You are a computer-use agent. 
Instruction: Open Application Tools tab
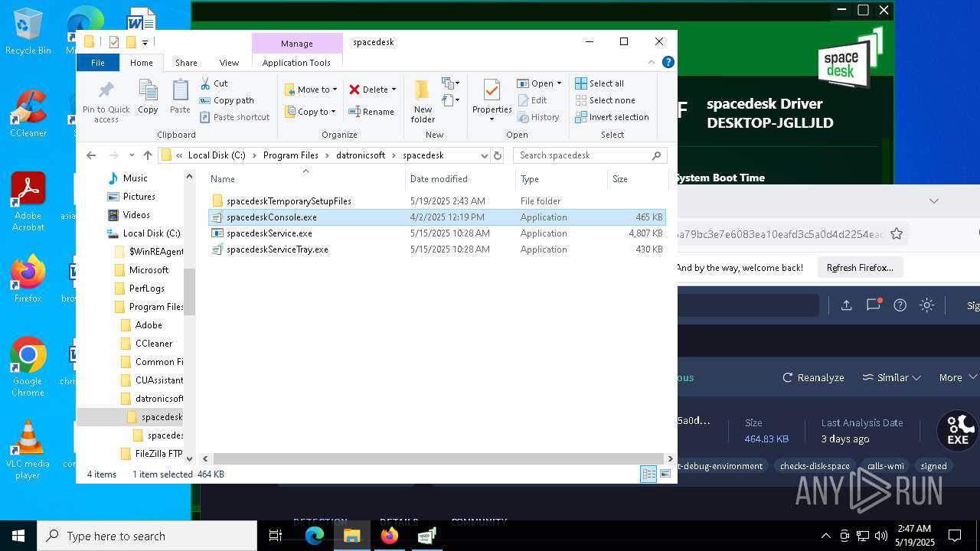pyautogui.click(x=296, y=63)
